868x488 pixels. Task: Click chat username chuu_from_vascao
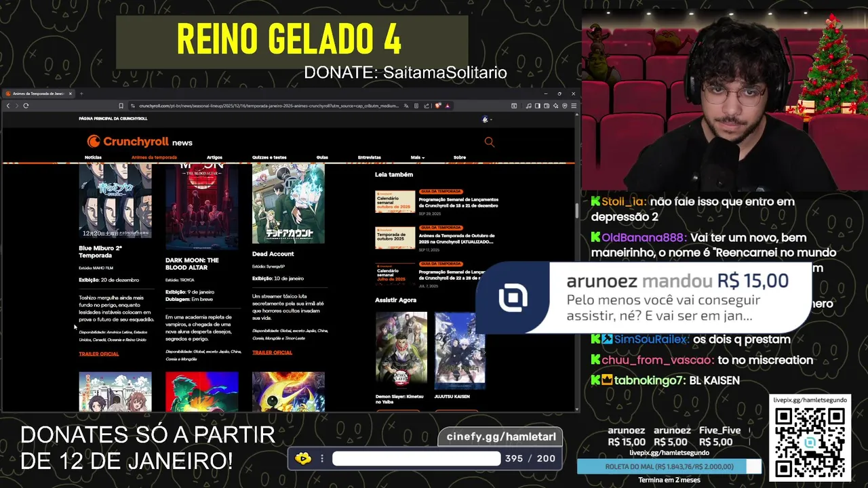[x=657, y=361]
